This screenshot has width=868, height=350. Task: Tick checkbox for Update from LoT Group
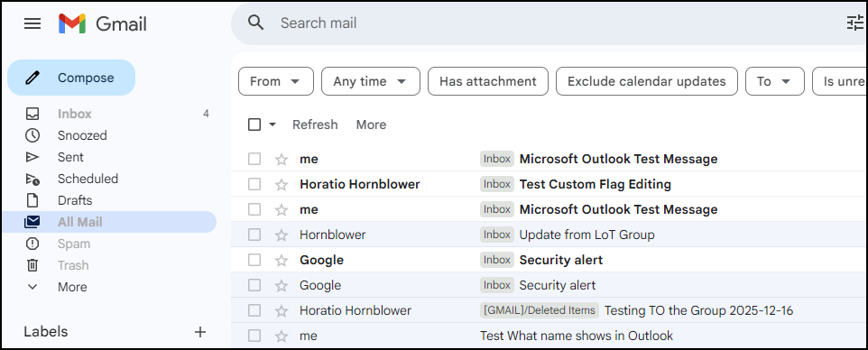(254, 235)
